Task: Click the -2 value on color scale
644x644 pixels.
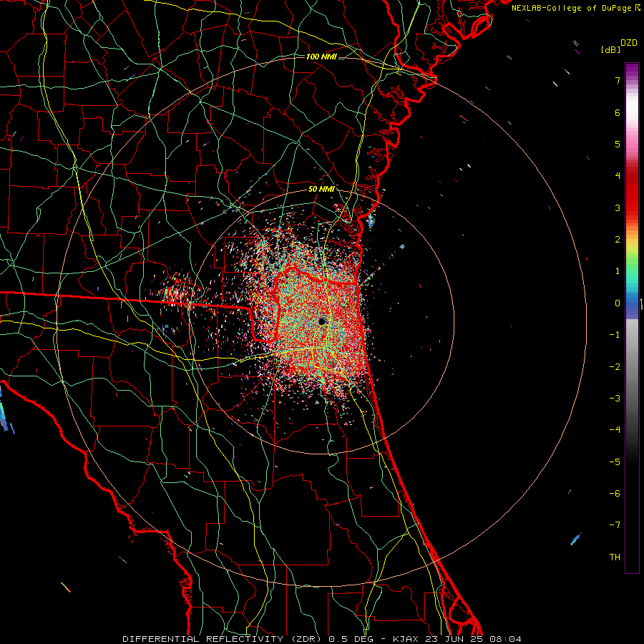Action: (x=615, y=366)
